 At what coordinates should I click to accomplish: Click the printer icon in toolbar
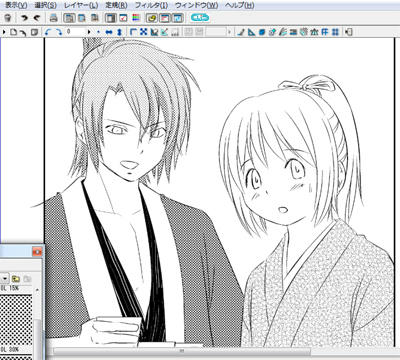click(x=54, y=18)
